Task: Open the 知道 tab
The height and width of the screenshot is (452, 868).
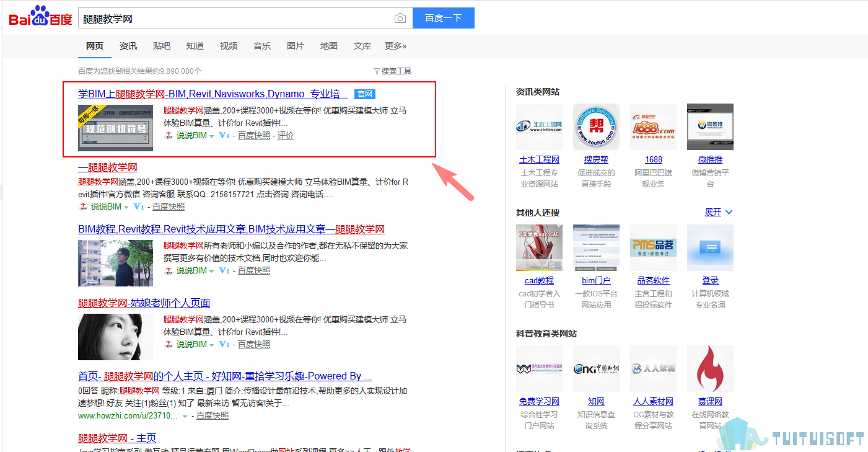Action: 195,46
